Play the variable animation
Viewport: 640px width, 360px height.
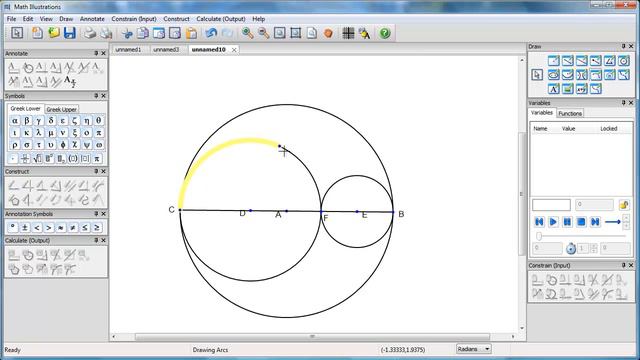(553, 222)
